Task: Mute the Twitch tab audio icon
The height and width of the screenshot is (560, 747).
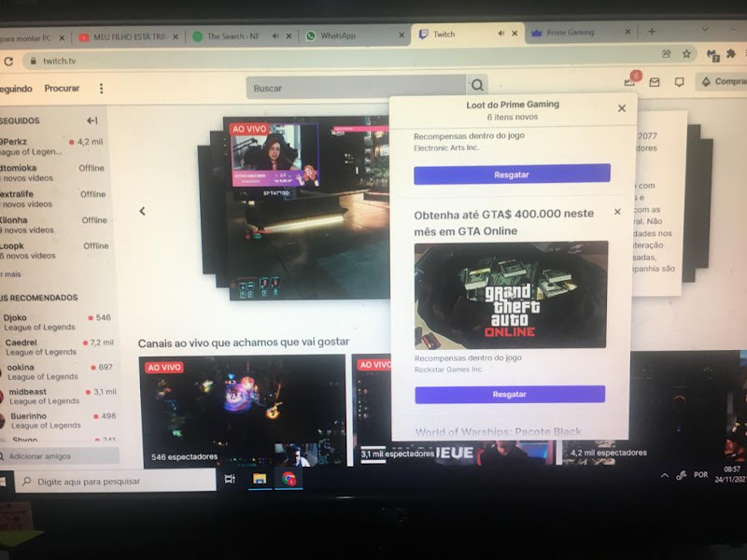Action: (x=500, y=34)
